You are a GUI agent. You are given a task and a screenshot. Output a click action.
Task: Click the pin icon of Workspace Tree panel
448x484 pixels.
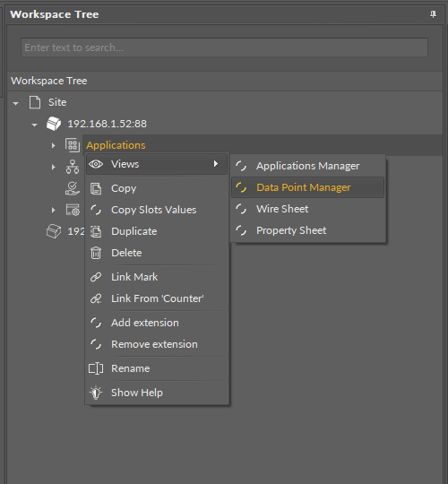tap(433, 14)
